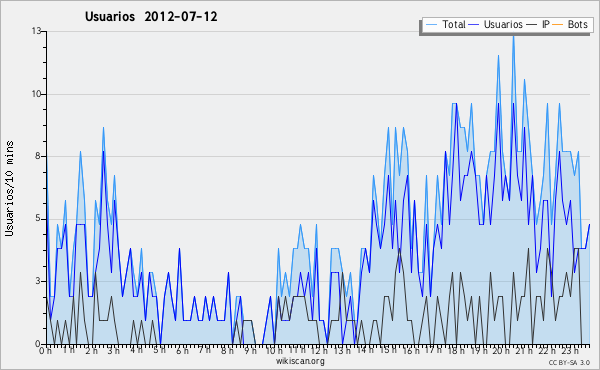600x370 pixels.
Task: Click the x-axis label '23 h'
Action: click(x=570, y=351)
